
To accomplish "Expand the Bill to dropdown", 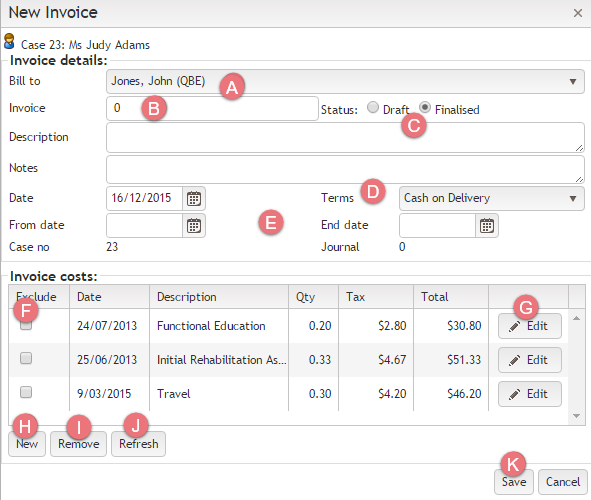I will pyautogui.click(x=345, y=81).
